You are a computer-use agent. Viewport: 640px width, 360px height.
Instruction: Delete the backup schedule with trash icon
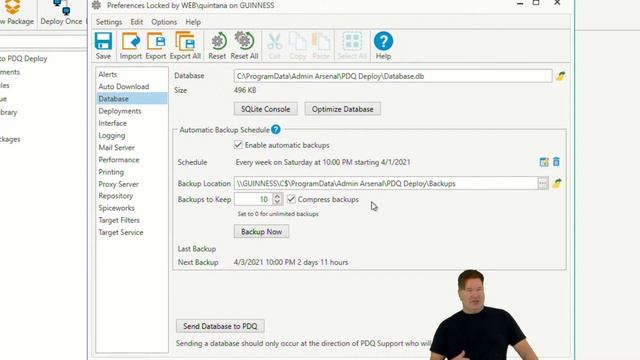[x=556, y=162]
